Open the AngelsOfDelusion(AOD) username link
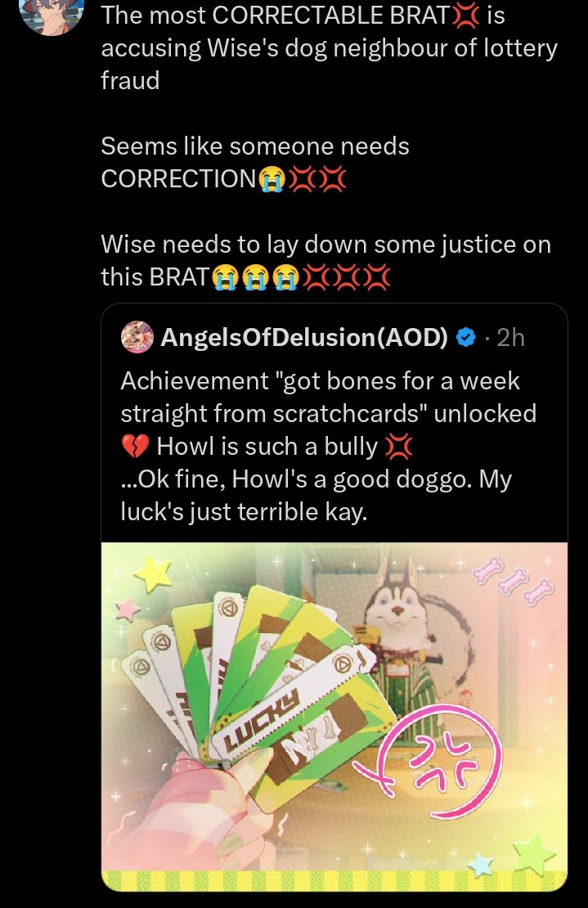Image resolution: width=588 pixels, height=908 pixels. pos(304,337)
